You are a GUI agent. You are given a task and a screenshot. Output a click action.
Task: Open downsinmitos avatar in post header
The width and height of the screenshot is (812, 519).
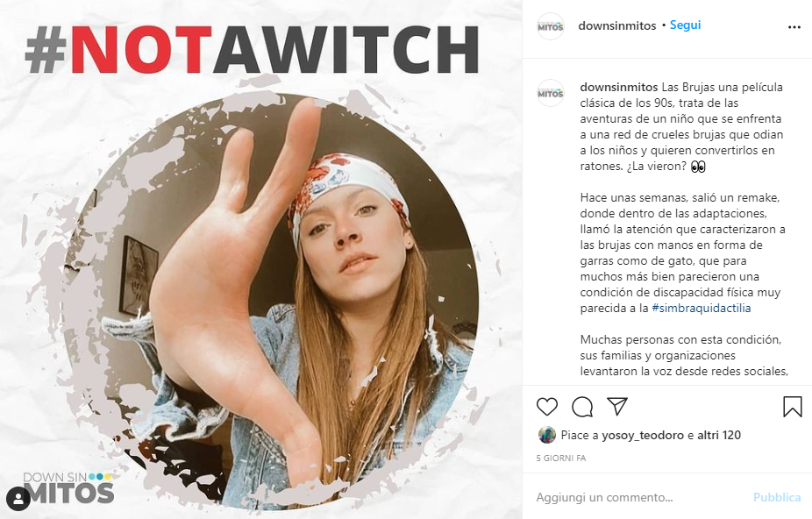coord(550,26)
